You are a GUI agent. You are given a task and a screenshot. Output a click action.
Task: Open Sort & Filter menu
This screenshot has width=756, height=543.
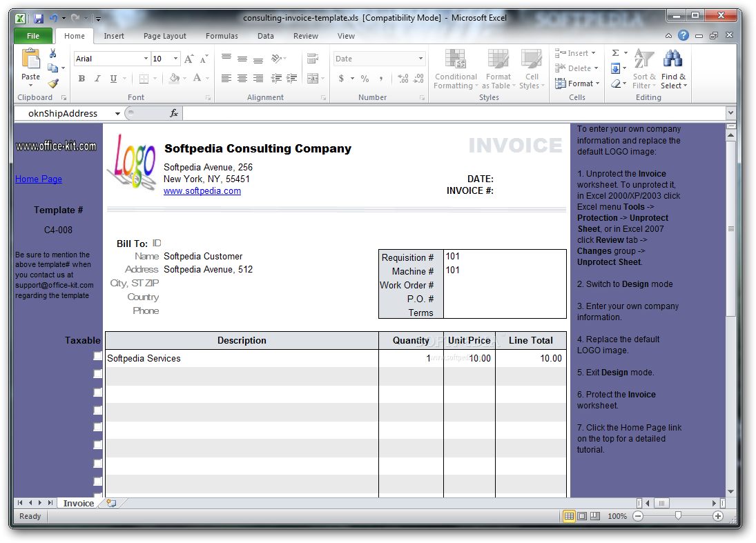[x=644, y=70]
